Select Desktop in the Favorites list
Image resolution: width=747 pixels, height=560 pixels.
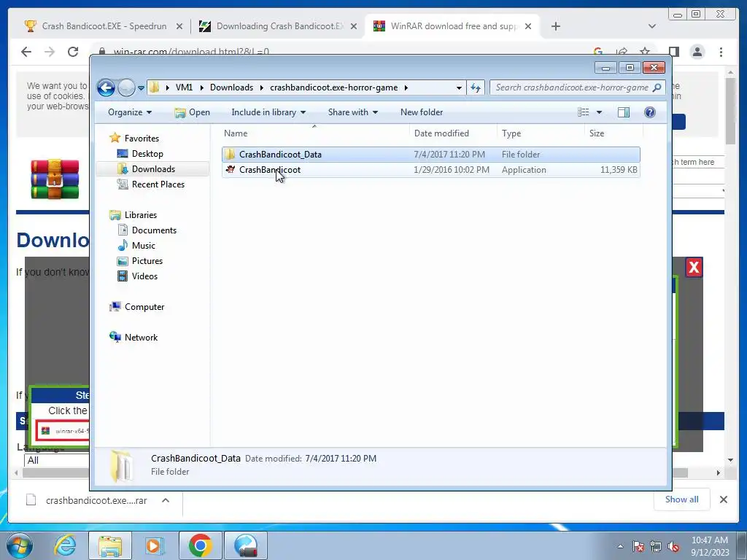coord(147,154)
